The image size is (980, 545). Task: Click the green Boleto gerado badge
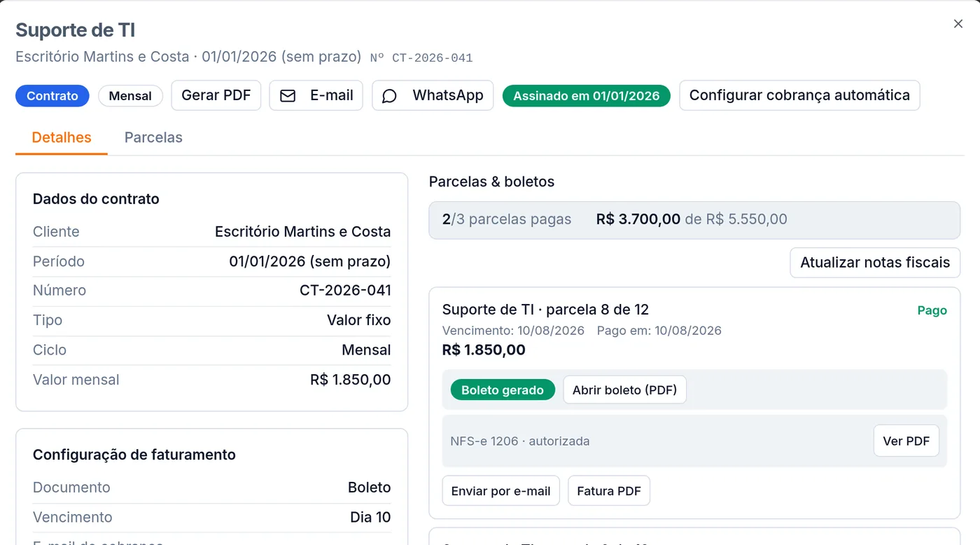point(503,390)
